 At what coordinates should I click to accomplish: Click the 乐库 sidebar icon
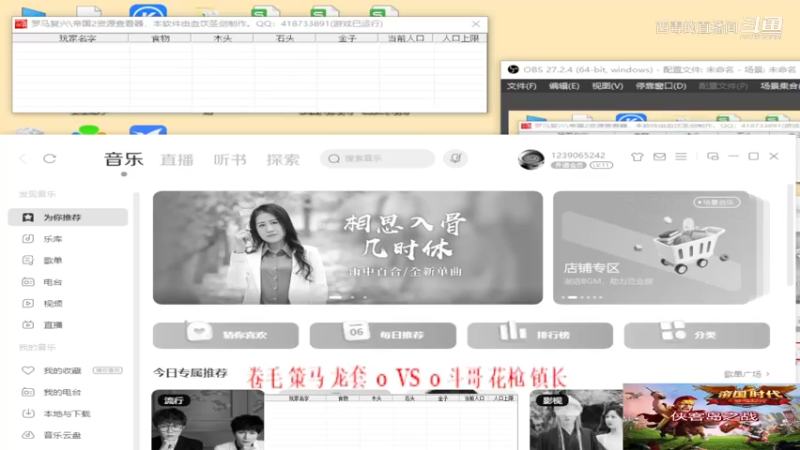click(x=28, y=239)
